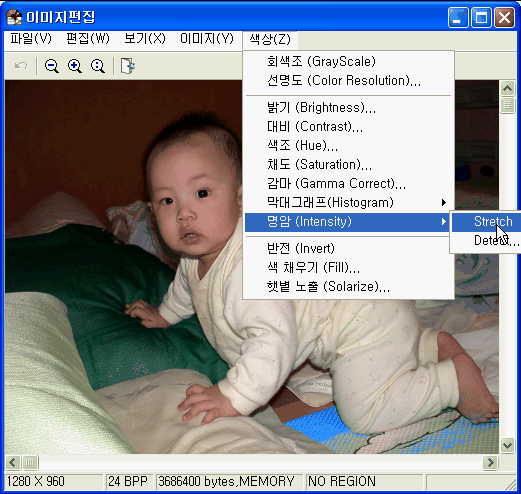Click horizontal scrollbar right arrow
The height and width of the screenshot is (494, 521).
491,463
